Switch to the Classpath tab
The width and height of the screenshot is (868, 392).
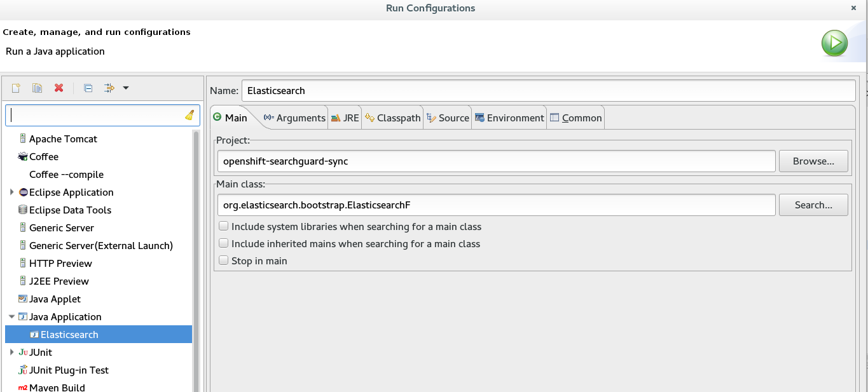point(393,118)
